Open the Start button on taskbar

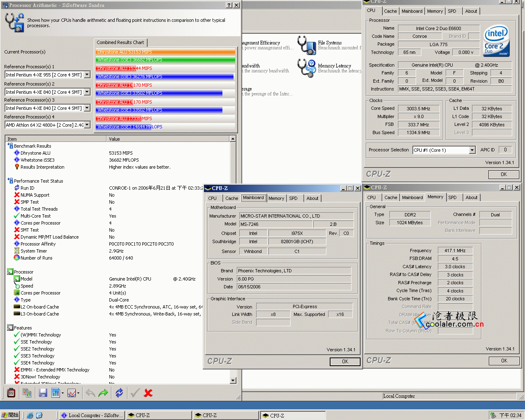point(11,415)
